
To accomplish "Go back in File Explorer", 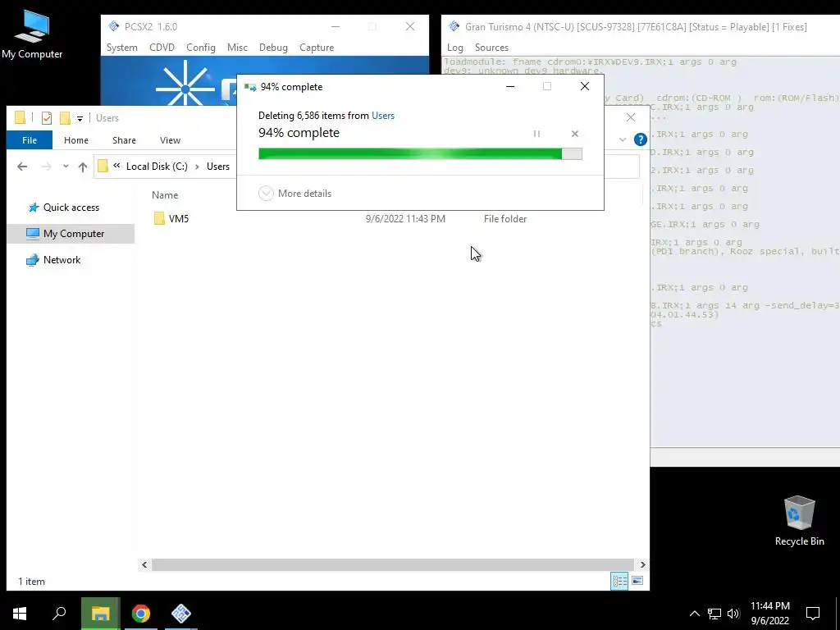I will [22, 167].
